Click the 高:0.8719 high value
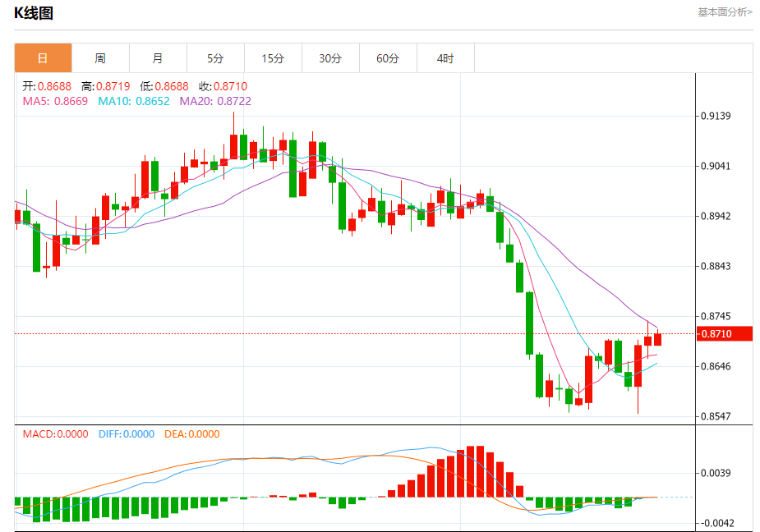 tap(106, 86)
